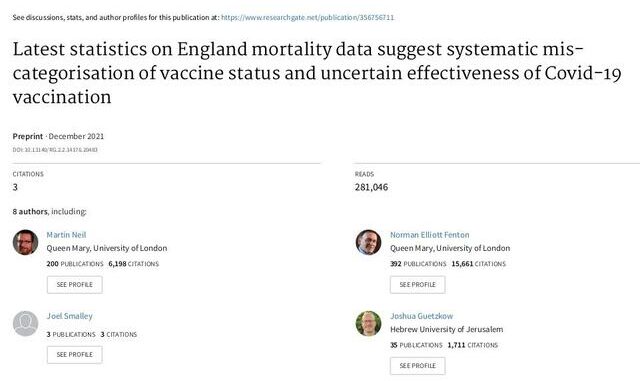Screen dimensions: 640x381
Task: Click See Profile under Norman Elliott Fenton
Action: [x=418, y=285]
